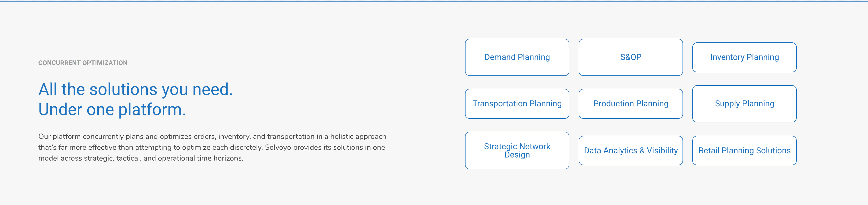Click paragraph line starting Our platform concurrently

pos(212,137)
